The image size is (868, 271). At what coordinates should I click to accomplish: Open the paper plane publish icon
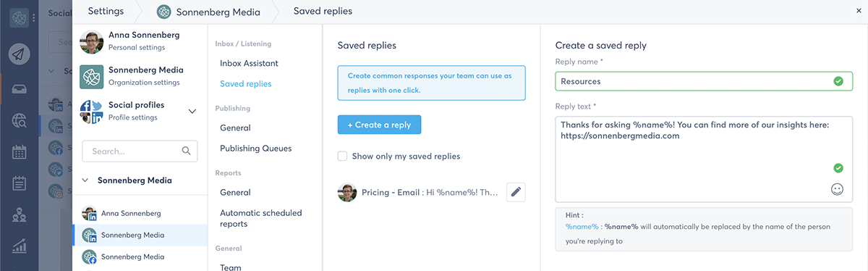tap(20, 54)
